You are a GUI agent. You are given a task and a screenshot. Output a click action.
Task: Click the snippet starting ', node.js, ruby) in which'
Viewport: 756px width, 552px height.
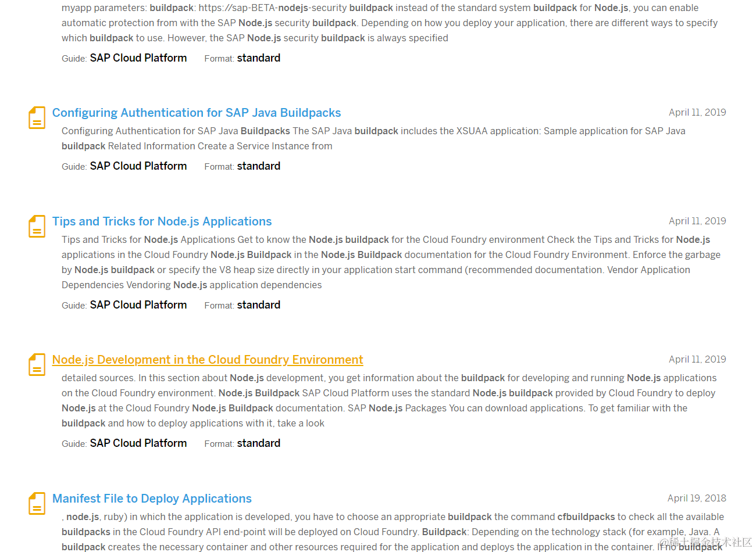tap(393, 532)
